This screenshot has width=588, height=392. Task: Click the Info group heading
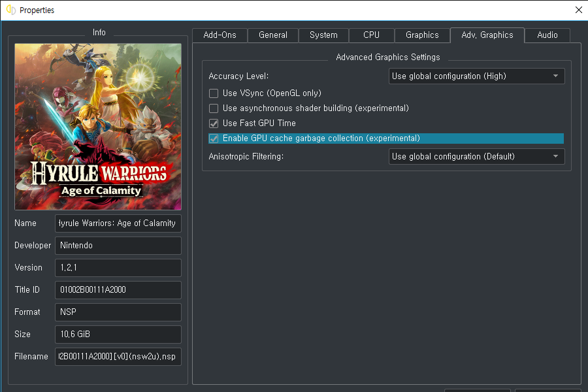pos(99,33)
